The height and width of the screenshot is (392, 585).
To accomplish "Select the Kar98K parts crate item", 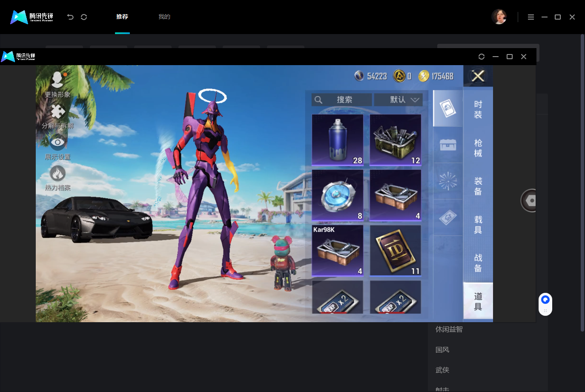I will tap(338, 250).
